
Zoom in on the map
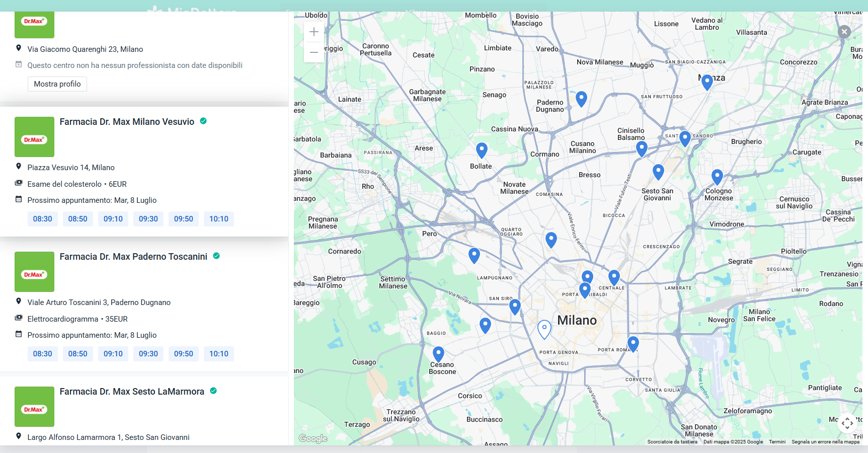point(314,32)
